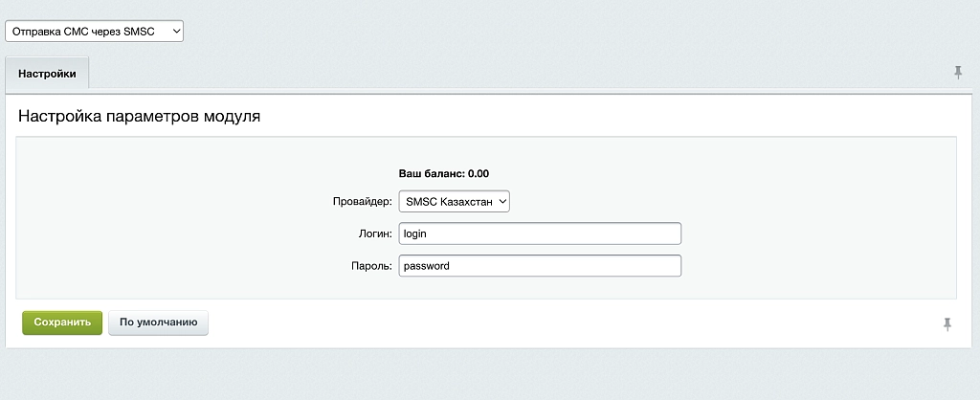Open the 'Отправка СМС через SMSC' module dropdown
Screen dimensions: 980x400
pyautogui.click(x=95, y=32)
